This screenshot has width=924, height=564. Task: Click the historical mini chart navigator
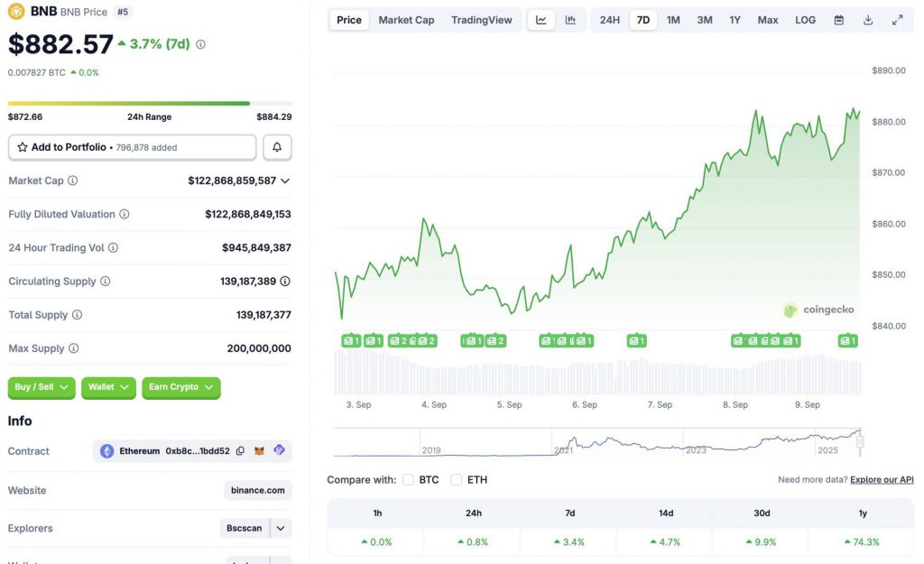tap(596, 442)
